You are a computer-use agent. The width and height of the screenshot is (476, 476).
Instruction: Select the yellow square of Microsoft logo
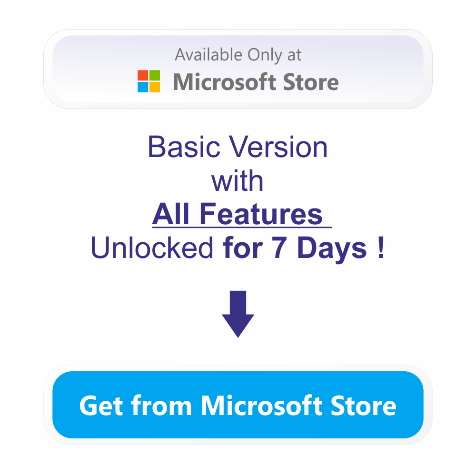point(155,87)
